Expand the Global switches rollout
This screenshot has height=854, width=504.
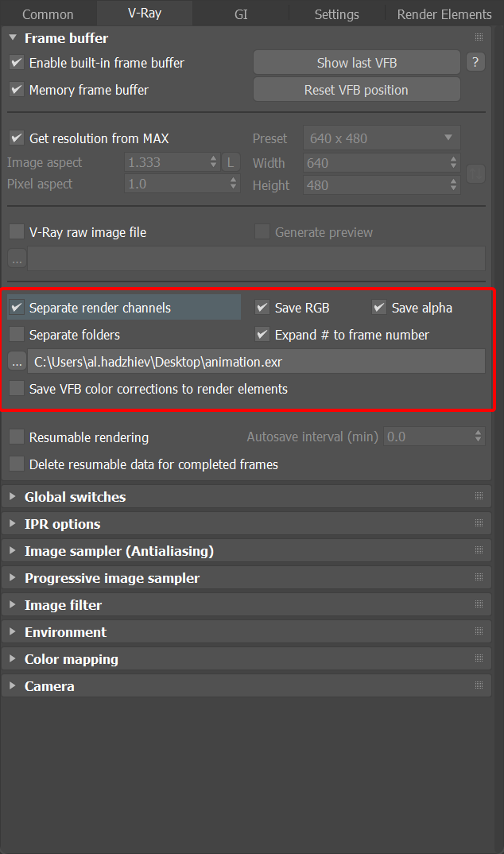75,497
